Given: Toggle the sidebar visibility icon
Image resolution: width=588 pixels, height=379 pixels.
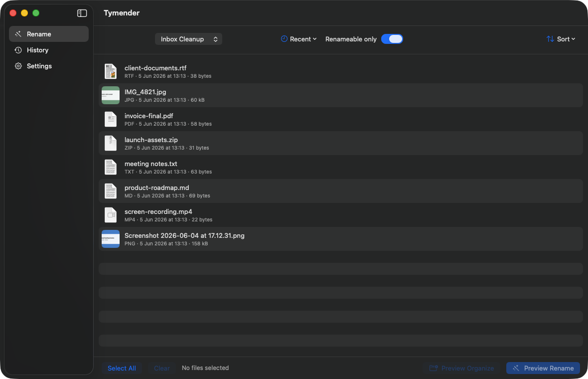Looking at the screenshot, I should pos(82,13).
